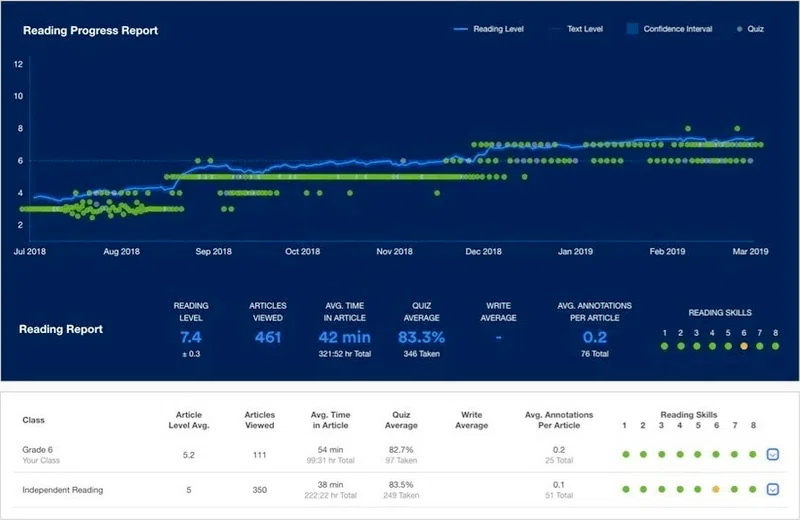Viewport: 800px width, 520px height.
Task: Click the 38 min time cell
Action: pyautogui.click(x=330, y=485)
